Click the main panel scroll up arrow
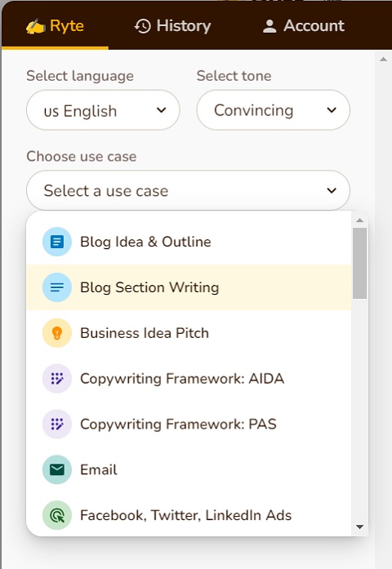 (x=383, y=59)
